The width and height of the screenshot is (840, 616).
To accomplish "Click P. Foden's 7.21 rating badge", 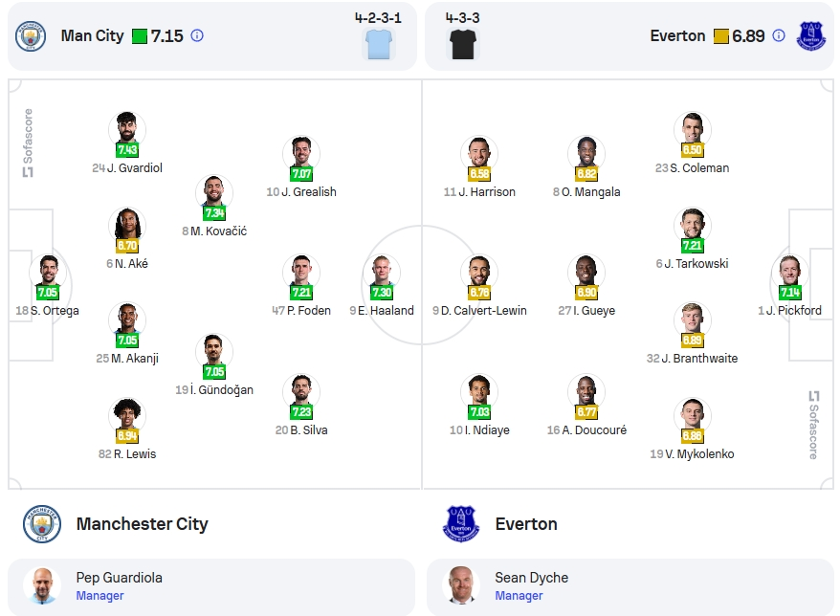I will click(x=301, y=293).
